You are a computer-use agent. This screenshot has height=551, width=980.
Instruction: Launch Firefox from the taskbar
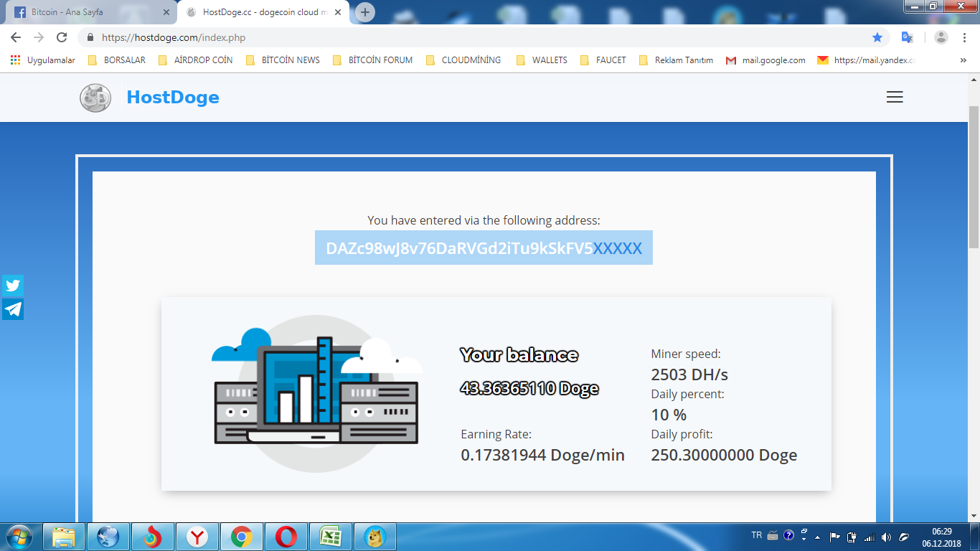152,537
